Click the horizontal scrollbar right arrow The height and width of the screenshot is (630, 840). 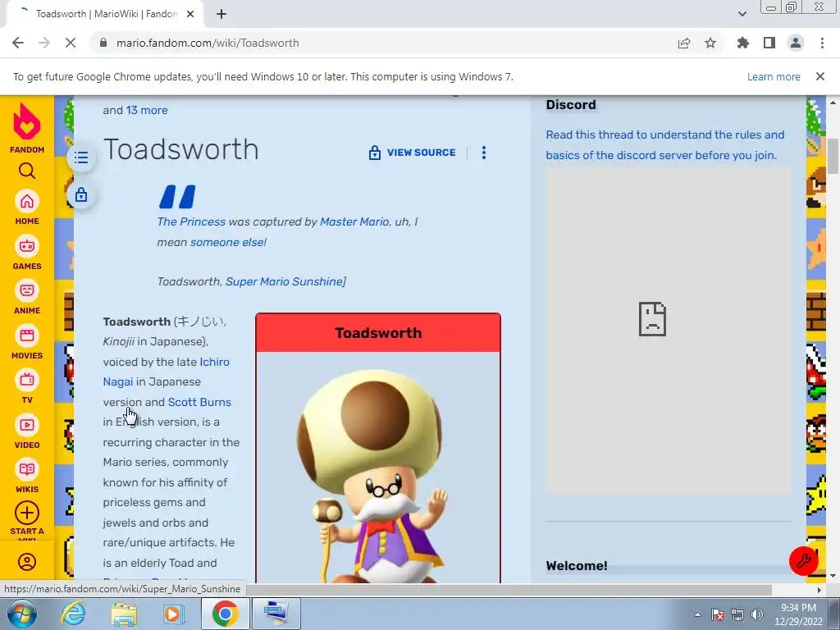819,590
